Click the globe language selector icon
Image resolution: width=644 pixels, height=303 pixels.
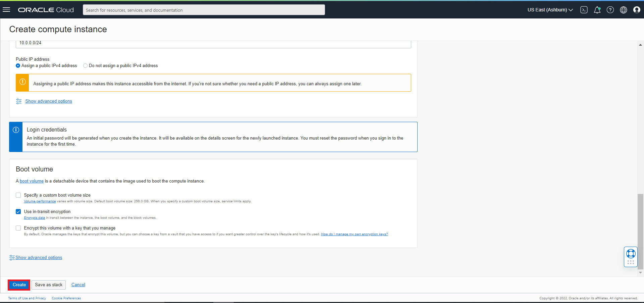tap(623, 10)
